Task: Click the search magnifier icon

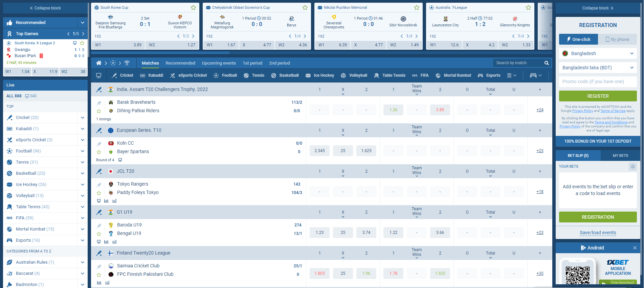Action: [x=547, y=63]
